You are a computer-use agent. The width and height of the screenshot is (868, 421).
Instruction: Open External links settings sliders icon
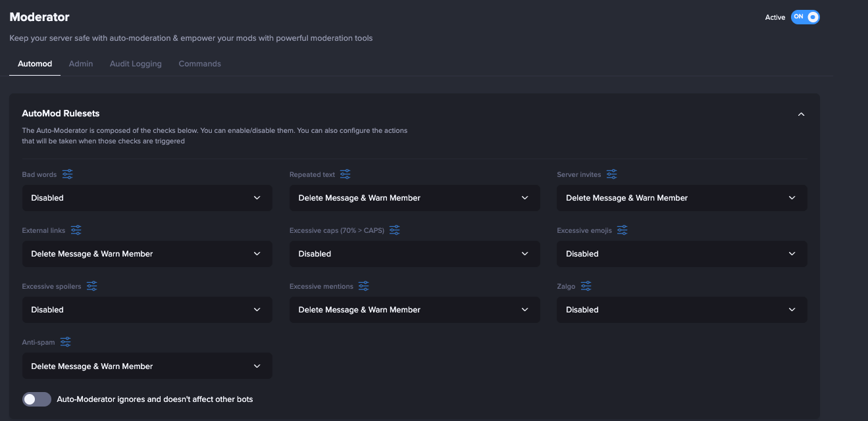[x=76, y=230]
